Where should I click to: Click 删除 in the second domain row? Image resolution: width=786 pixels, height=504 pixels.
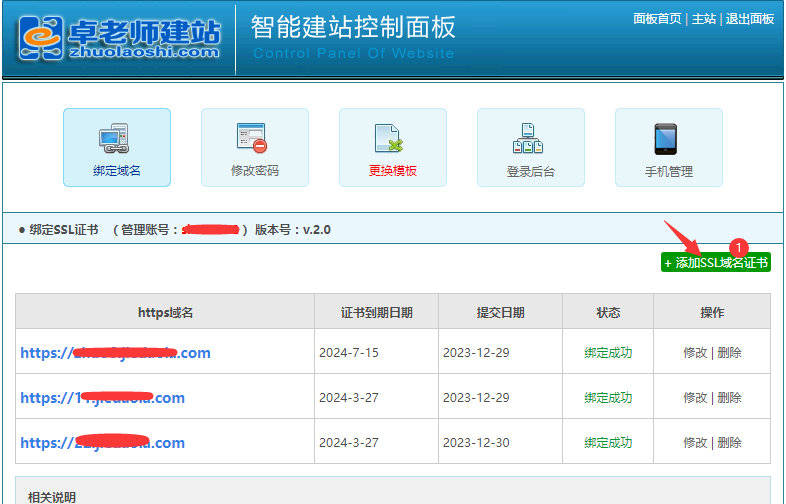730,398
